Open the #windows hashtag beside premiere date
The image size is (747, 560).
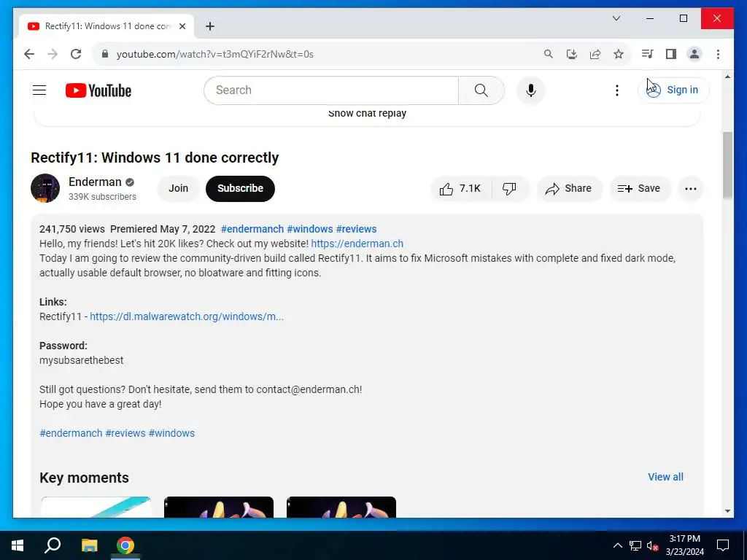(309, 229)
